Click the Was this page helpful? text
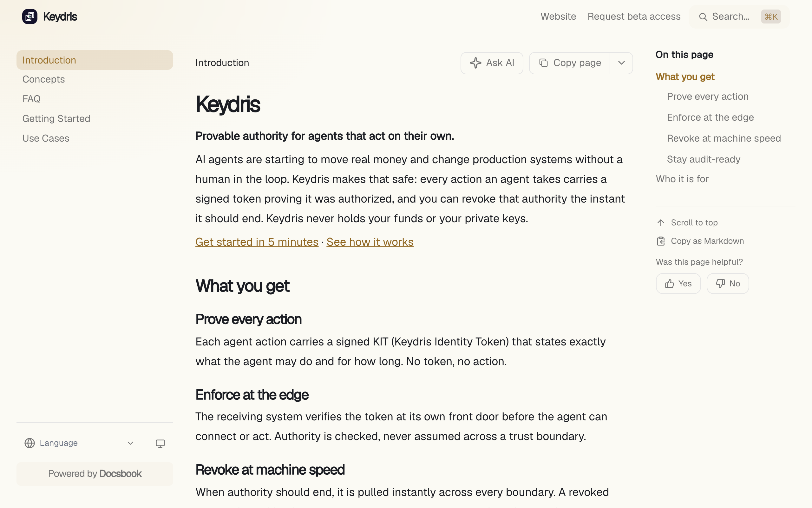The width and height of the screenshot is (812, 508). tap(699, 262)
